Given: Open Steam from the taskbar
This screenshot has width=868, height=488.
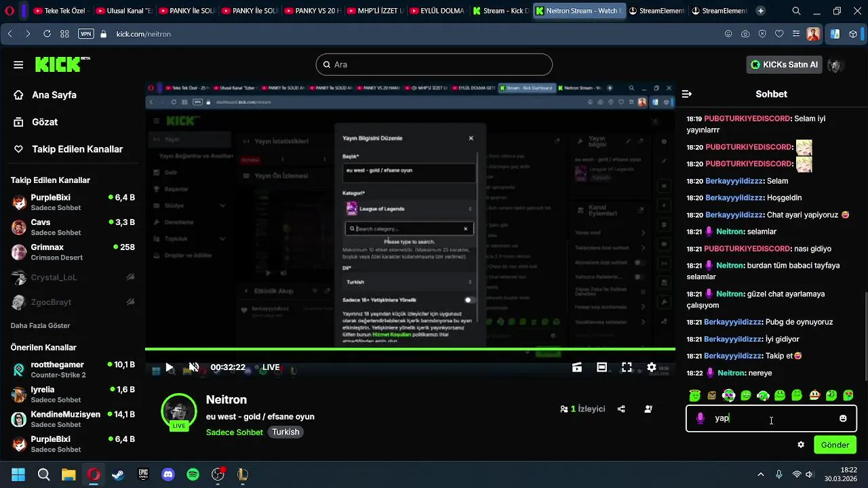Looking at the screenshot, I should pyautogui.click(x=118, y=474).
